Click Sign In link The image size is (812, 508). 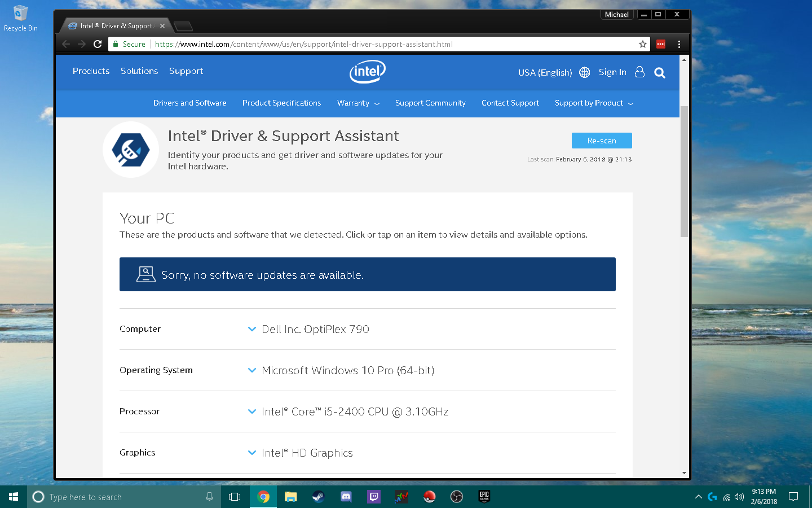point(612,72)
